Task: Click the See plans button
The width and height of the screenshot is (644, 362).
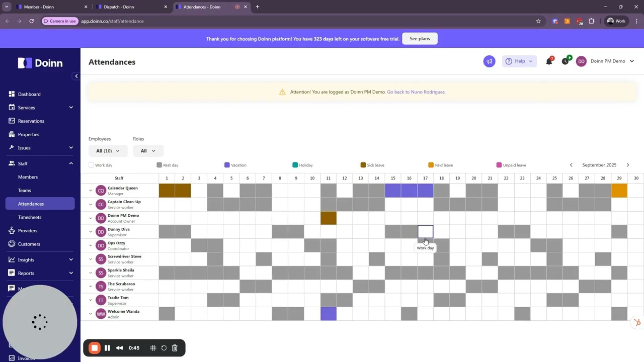Action: pyautogui.click(x=420, y=39)
